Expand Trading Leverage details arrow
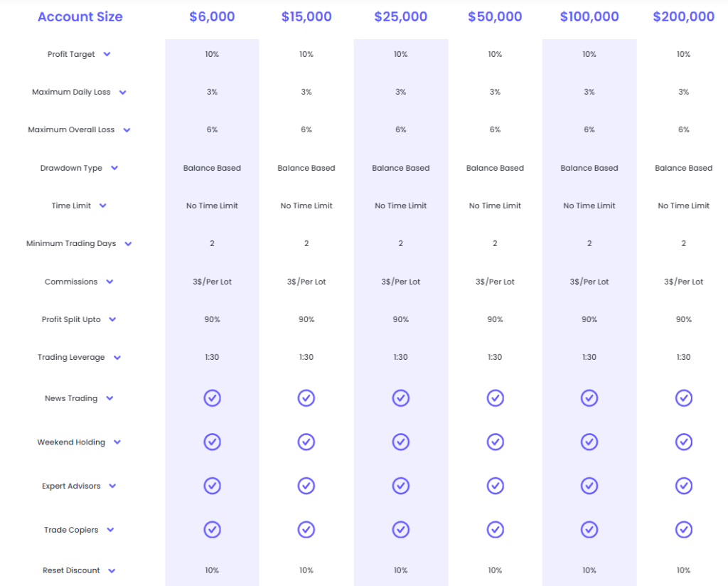The image size is (728, 586). click(117, 358)
